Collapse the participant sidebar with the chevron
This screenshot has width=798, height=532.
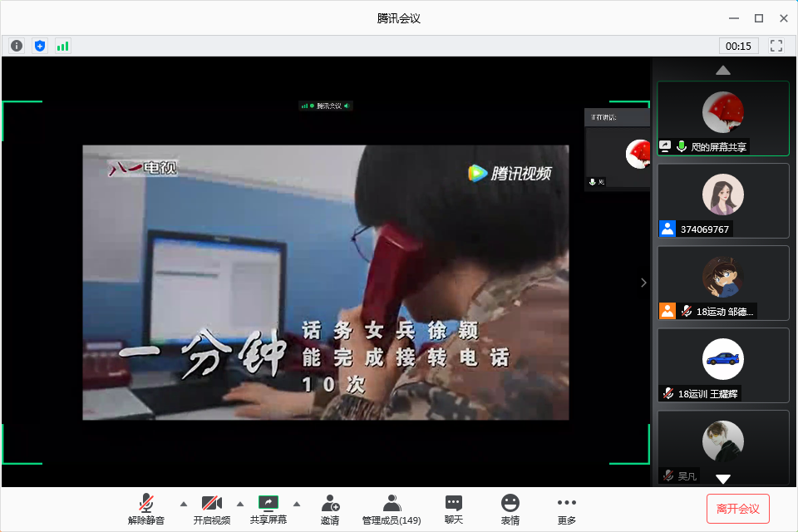pyautogui.click(x=643, y=283)
